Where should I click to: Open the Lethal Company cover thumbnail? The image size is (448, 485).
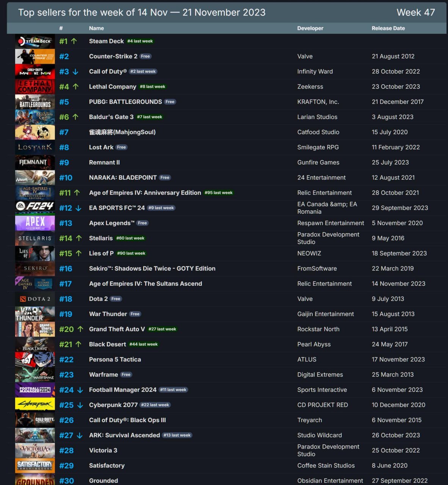pos(35,87)
